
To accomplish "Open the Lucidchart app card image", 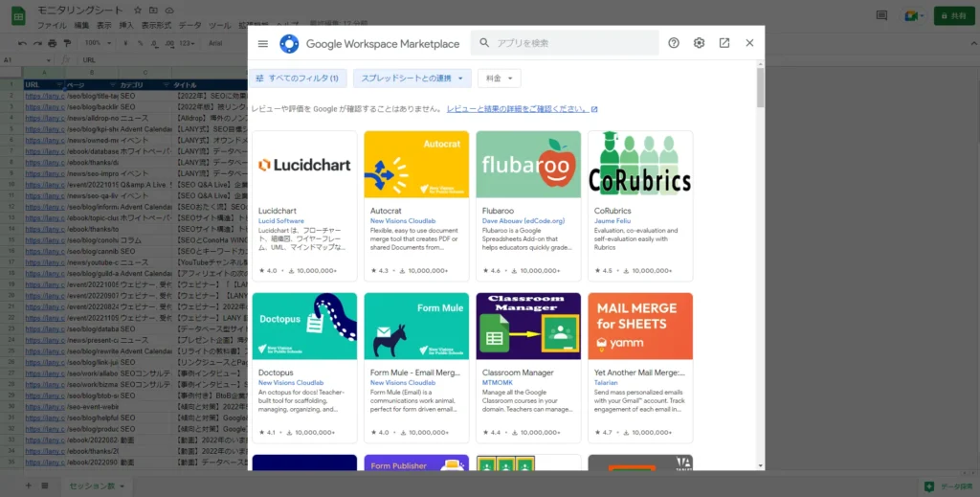I will [x=304, y=165].
